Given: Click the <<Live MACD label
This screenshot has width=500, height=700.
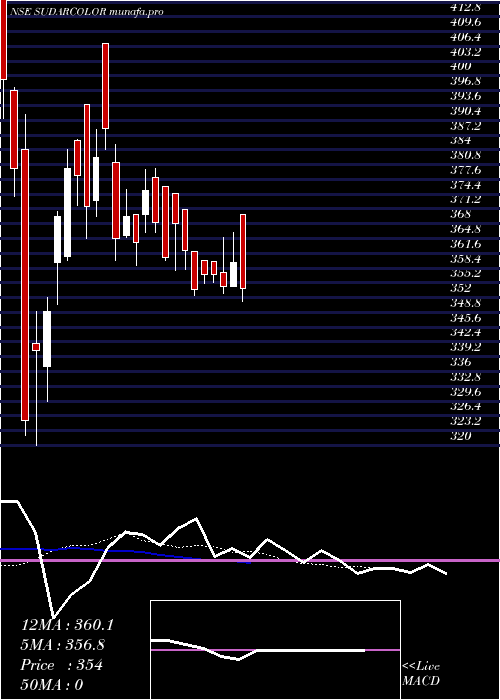Looking at the screenshot, I should [421, 674].
